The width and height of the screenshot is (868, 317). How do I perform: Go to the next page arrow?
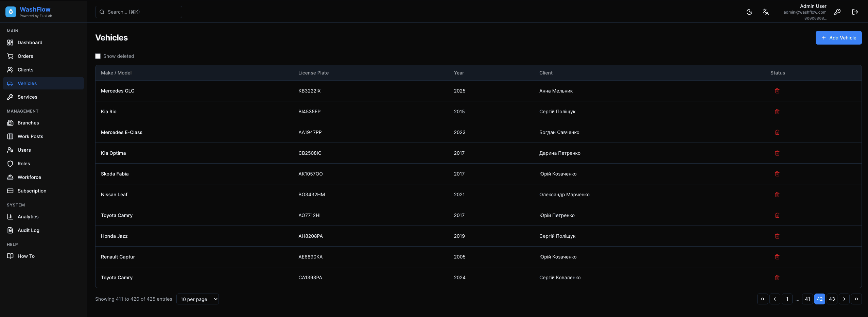pyautogui.click(x=844, y=299)
